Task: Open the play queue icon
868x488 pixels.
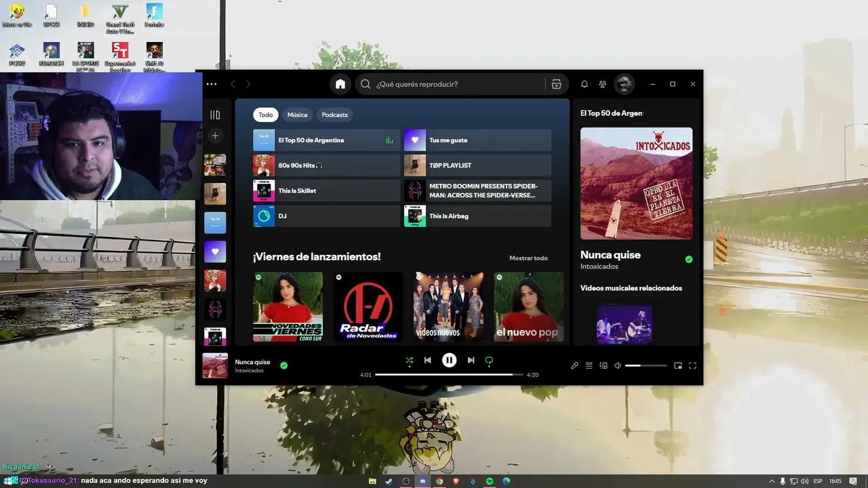Action: point(589,366)
